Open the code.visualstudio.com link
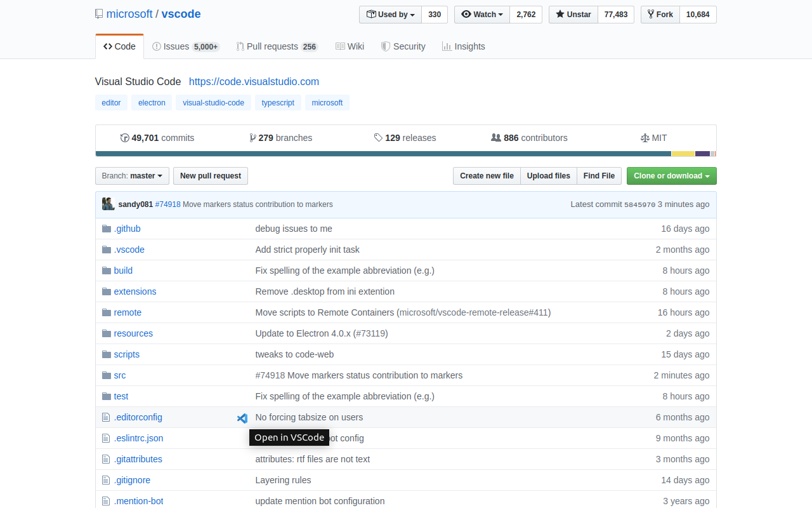The image size is (812, 508). pos(254,81)
